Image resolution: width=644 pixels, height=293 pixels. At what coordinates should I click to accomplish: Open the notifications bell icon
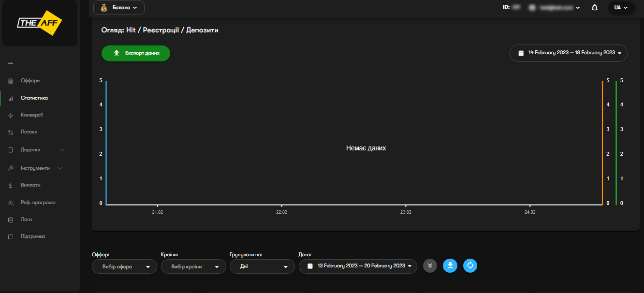click(595, 8)
